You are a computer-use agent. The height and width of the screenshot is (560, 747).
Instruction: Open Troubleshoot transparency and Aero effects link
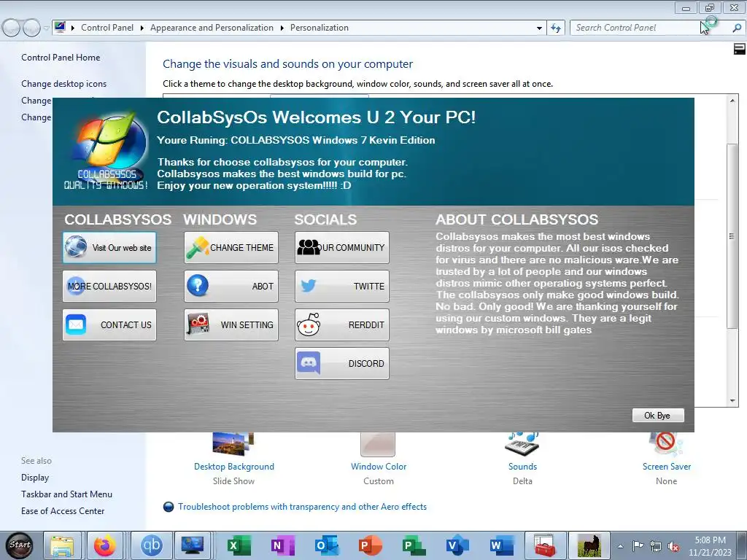click(302, 507)
